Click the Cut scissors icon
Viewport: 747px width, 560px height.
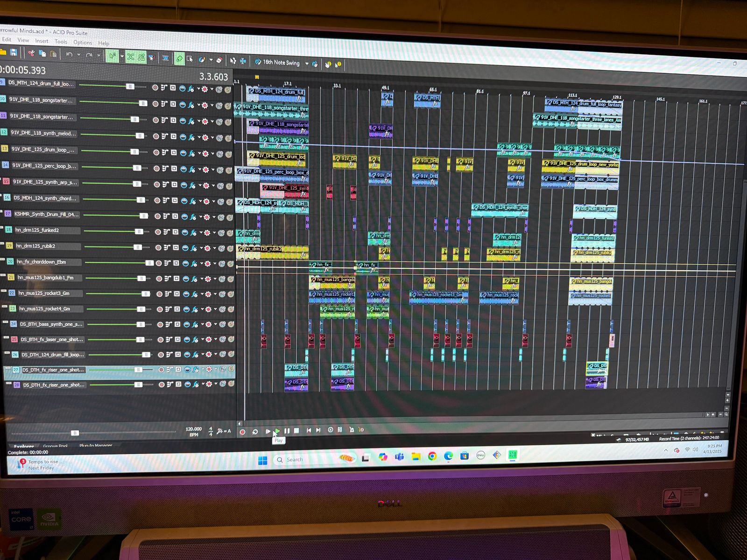pos(31,53)
